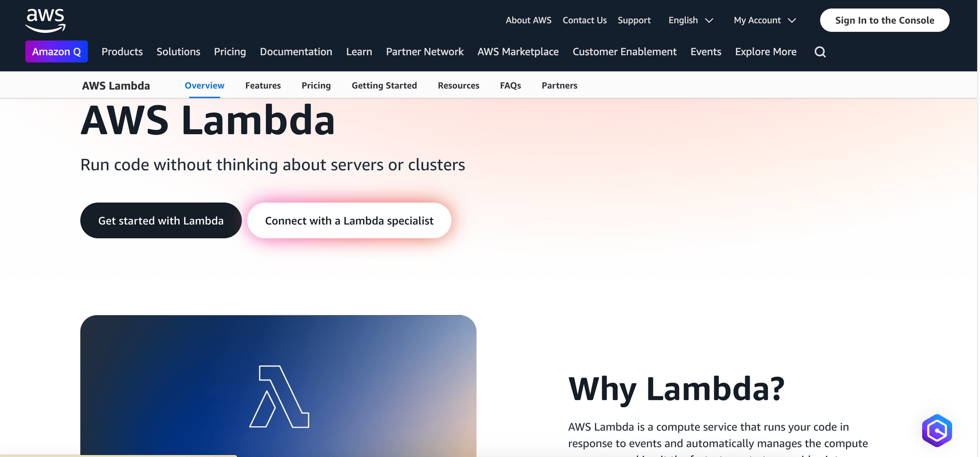Expand the English language chevron
980x457 pixels.
[x=709, y=21]
